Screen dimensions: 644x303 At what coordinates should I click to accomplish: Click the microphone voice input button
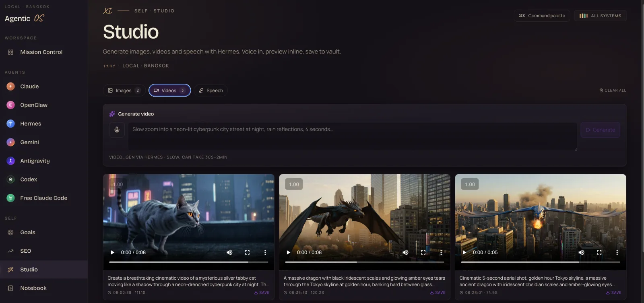[x=117, y=130]
